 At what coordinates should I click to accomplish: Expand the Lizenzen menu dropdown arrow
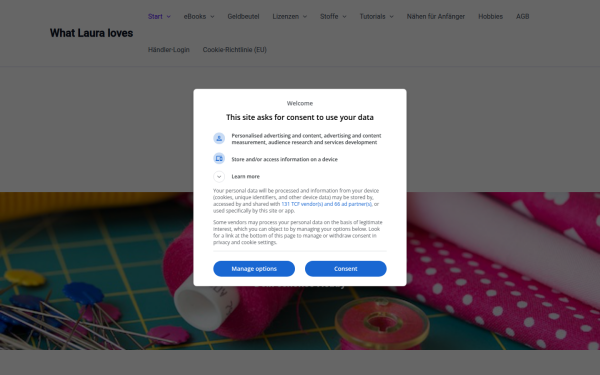(x=305, y=16)
